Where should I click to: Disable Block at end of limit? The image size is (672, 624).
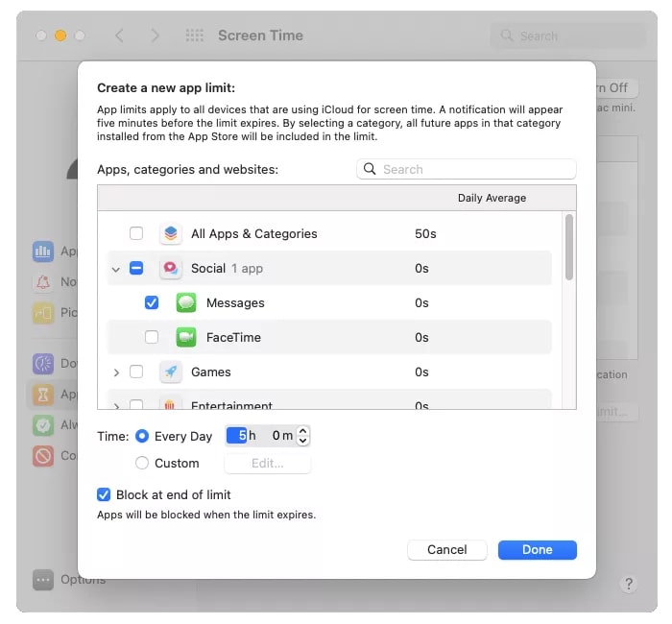[104, 494]
